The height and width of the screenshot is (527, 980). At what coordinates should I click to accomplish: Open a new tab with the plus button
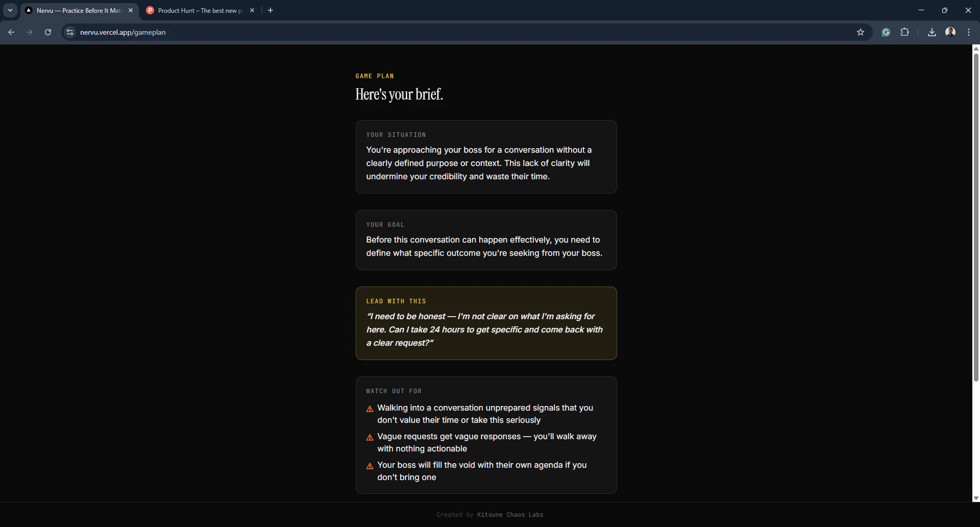271,10
